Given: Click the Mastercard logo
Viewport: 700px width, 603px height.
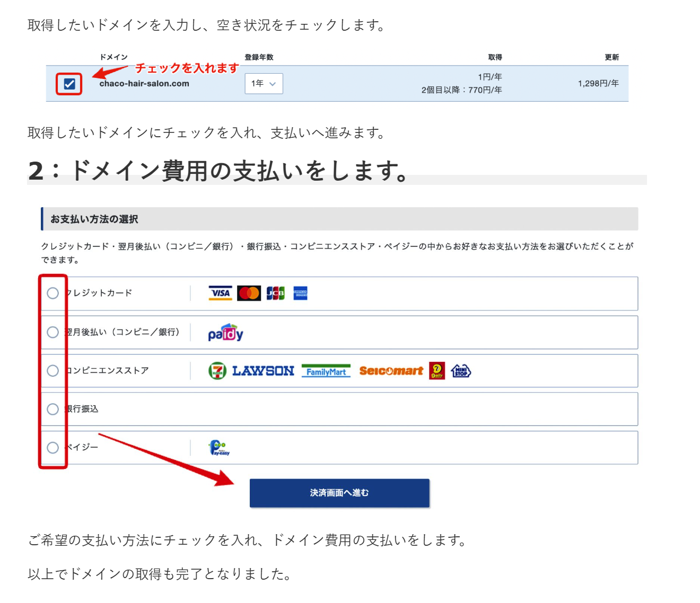Looking at the screenshot, I should click(249, 293).
